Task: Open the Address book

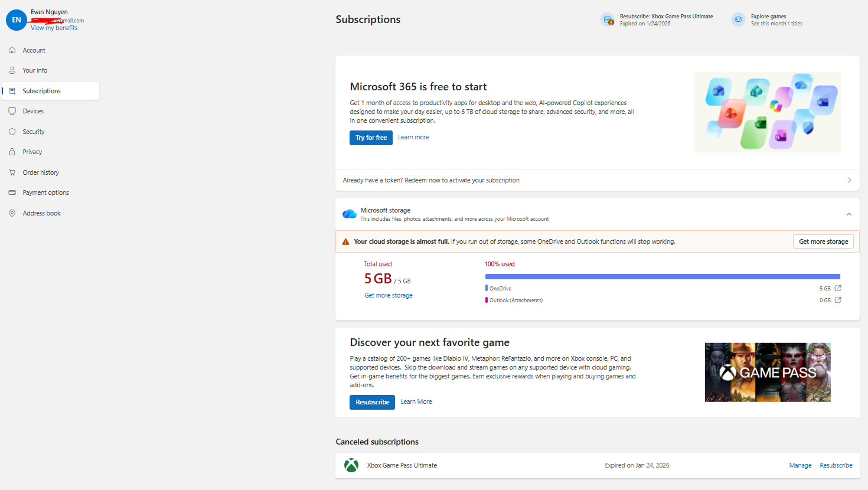Action: point(51,213)
